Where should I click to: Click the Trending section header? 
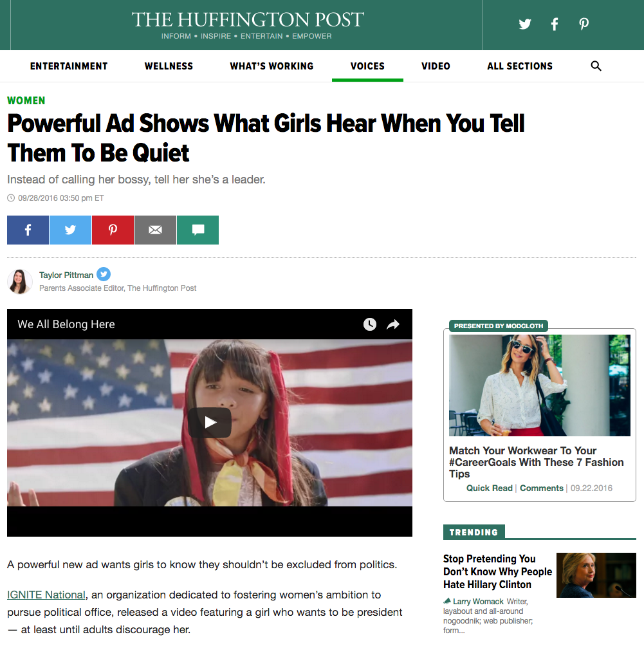click(474, 532)
